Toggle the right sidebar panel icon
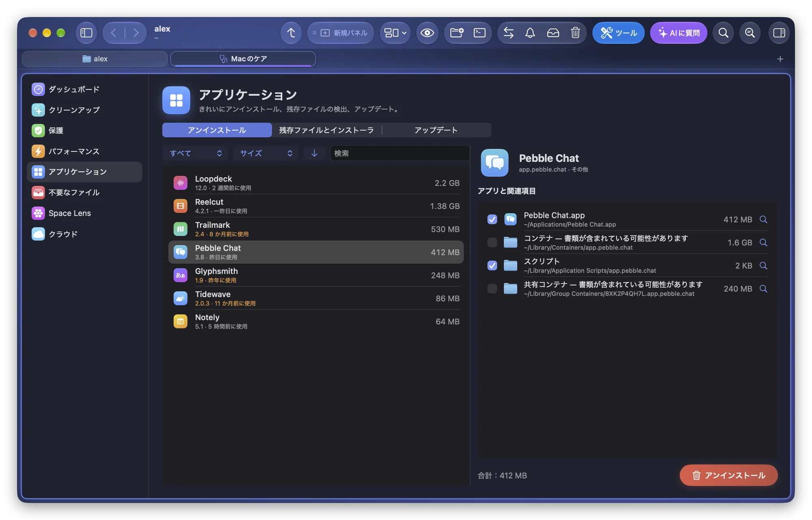The image size is (812, 520). [x=779, y=33]
